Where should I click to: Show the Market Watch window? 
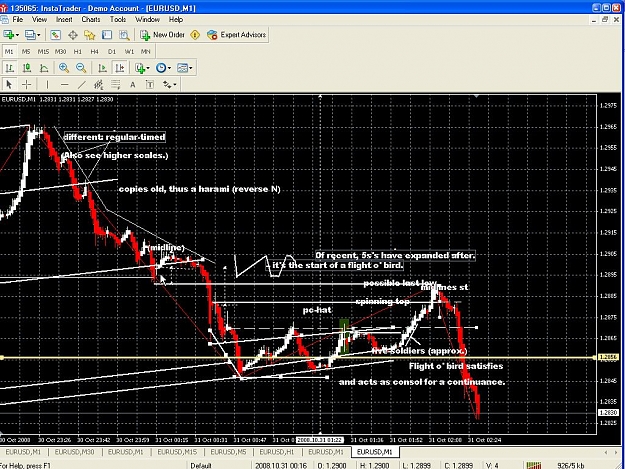click(x=55, y=35)
